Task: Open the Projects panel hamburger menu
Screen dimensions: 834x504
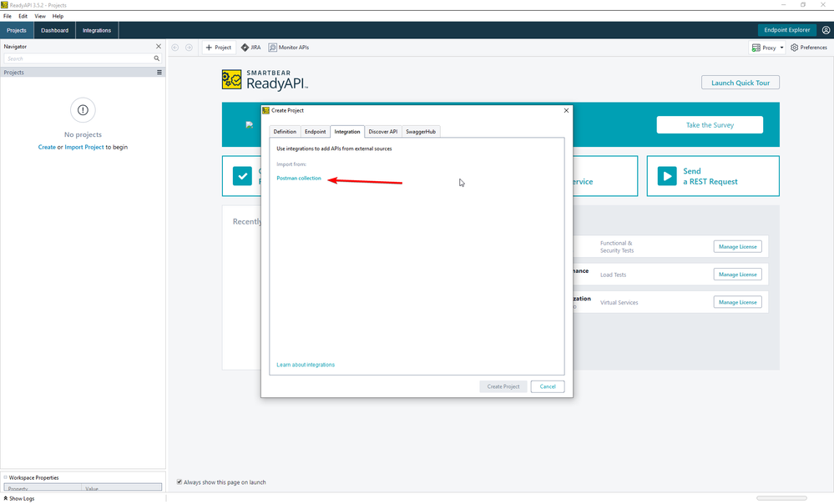Action: tap(159, 73)
